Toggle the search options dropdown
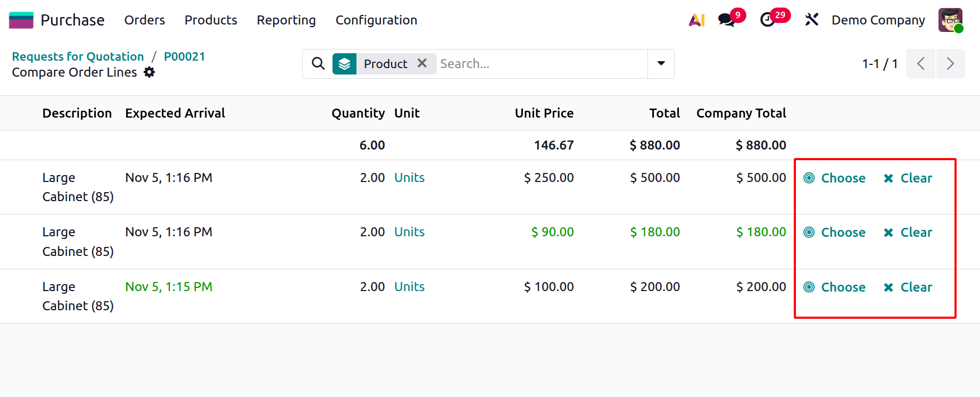Image resolution: width=980 pixels, height=397 pixels. point(661,64)
